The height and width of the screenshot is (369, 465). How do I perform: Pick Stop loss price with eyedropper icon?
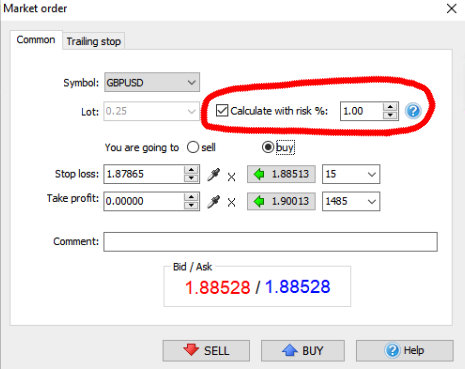pyautogui.click(x=214, y=174)
